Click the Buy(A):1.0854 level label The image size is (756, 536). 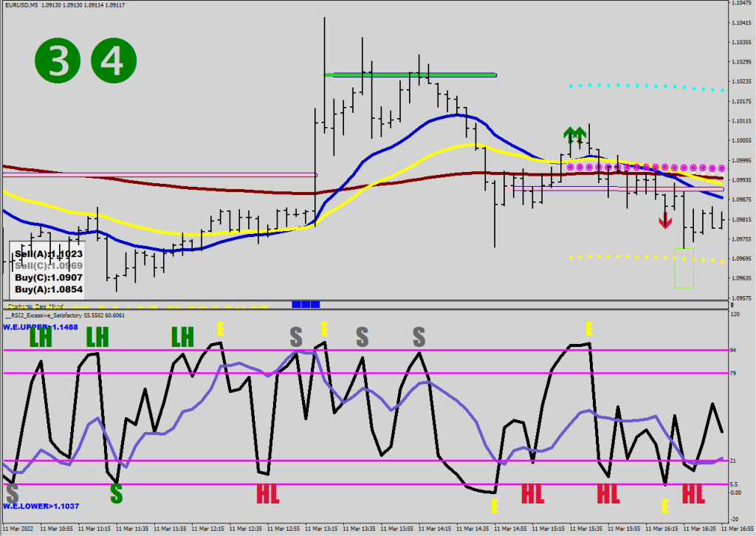click(49, 289)
